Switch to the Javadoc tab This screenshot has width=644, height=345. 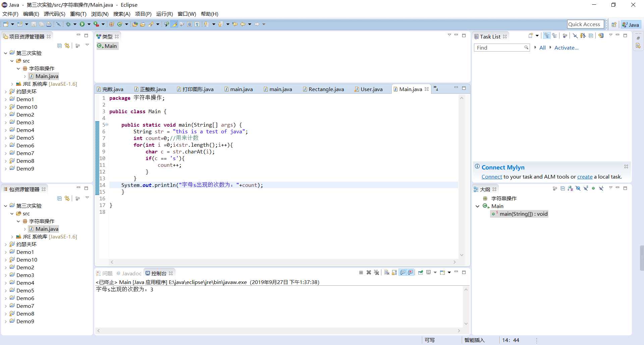[x=129, y=273]
